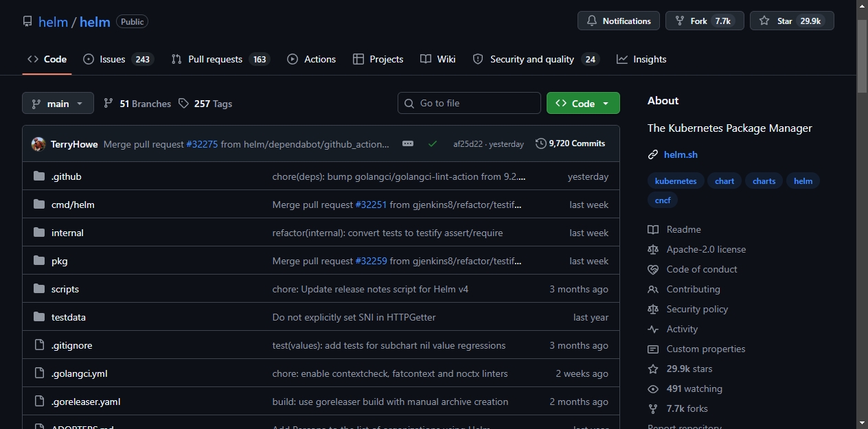
Task: Click the tag icon next to 257 Tags
Action: click(x=183, y=104)
